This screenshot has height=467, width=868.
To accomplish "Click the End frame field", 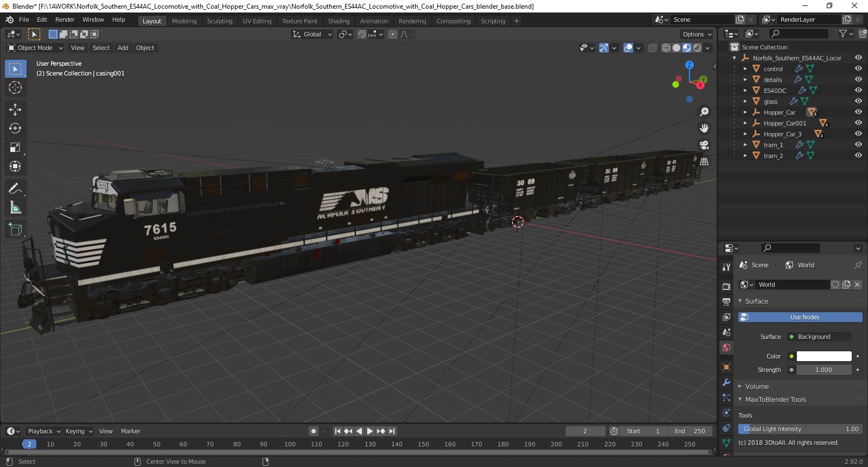I will click(690, 431).
